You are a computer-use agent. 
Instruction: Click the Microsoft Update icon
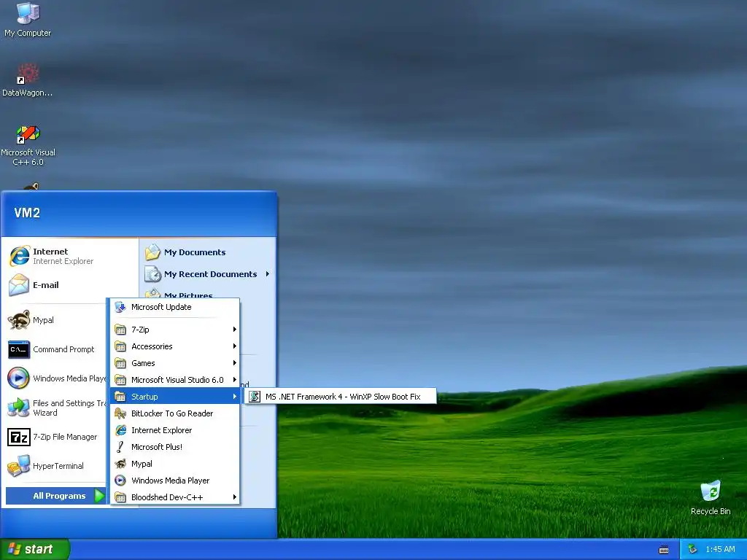click(x=120, y=307)
